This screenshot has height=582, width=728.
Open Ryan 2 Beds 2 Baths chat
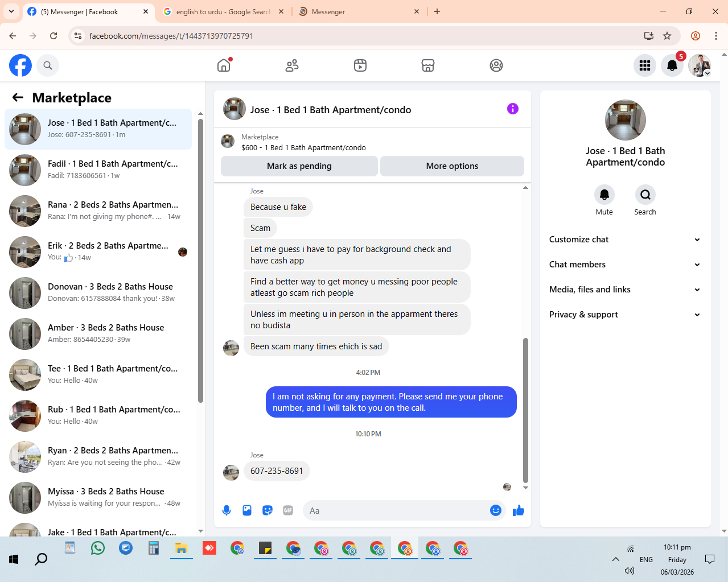[x=98, y=457]
